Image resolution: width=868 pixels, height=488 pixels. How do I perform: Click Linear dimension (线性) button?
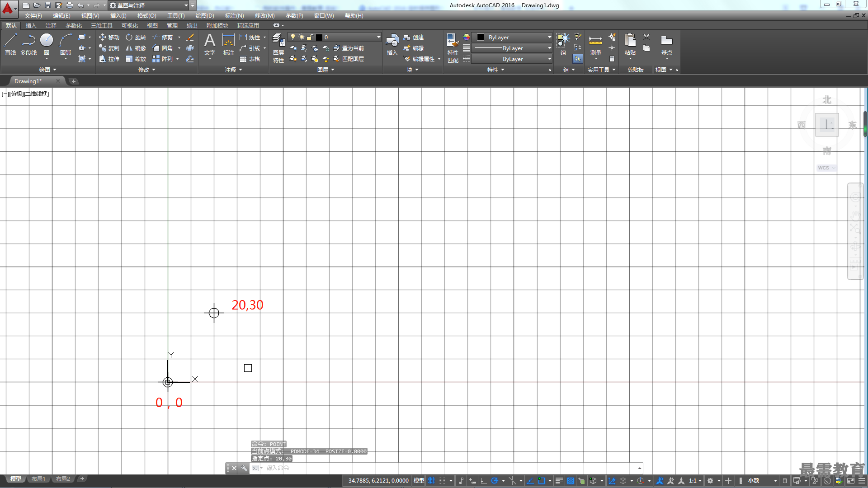(250, 37)
